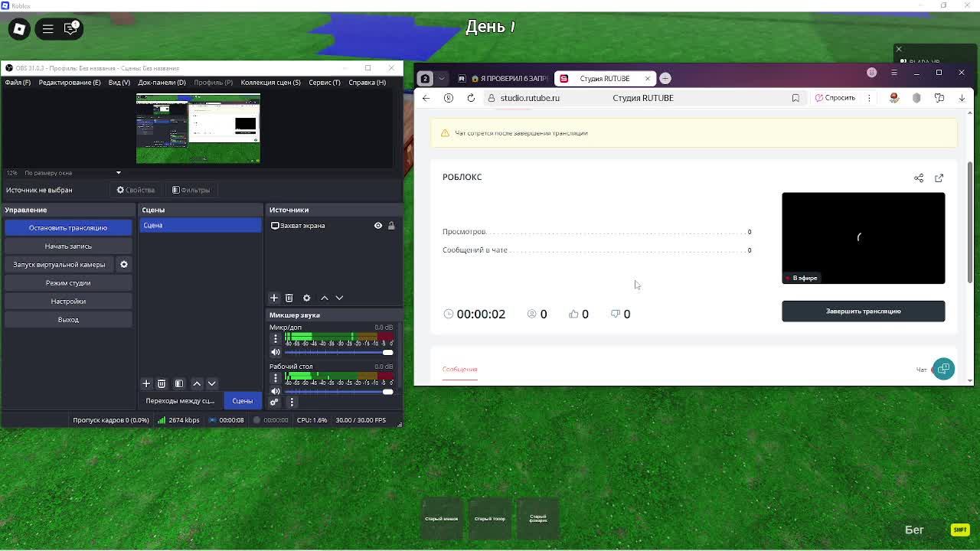Screen dimensions: 980x551
Task: Open the Yandex home button
Action: (x=449, y=98)
